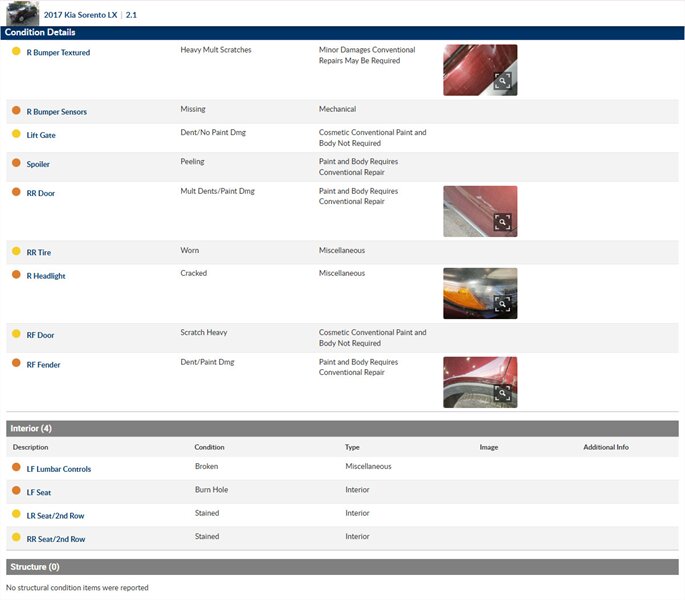Screen dimensions: 685x600
Task: Click magnify icon on RR Door photo
Action: [502, 223]
